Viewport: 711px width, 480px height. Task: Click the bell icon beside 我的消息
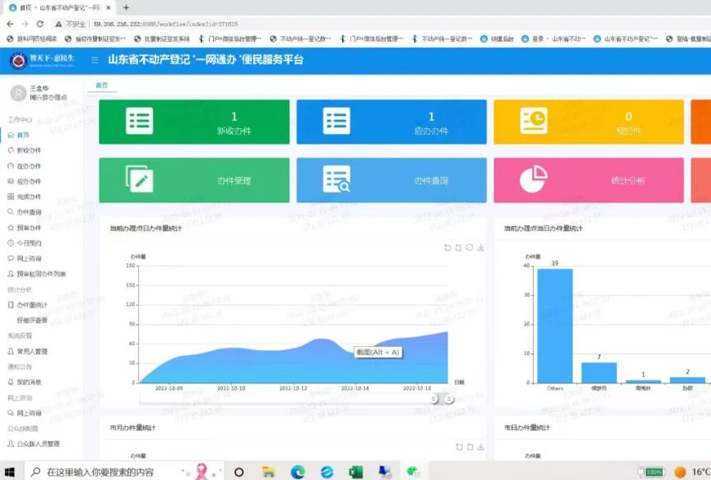point(11,382)
